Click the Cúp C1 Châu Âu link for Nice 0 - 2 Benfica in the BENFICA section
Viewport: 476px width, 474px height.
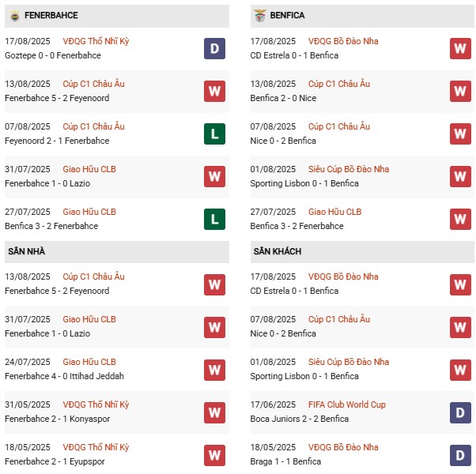coord(338,126)
